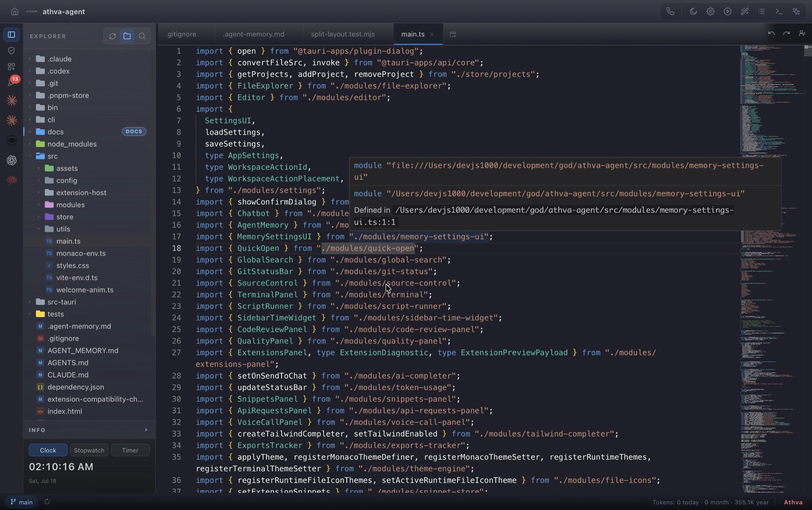Click the user list icon above the minimap

pos(802,34)
